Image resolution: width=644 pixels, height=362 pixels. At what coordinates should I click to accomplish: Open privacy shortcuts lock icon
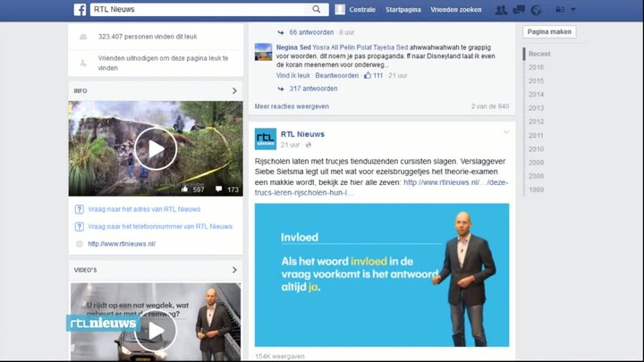tap(560, 10)
